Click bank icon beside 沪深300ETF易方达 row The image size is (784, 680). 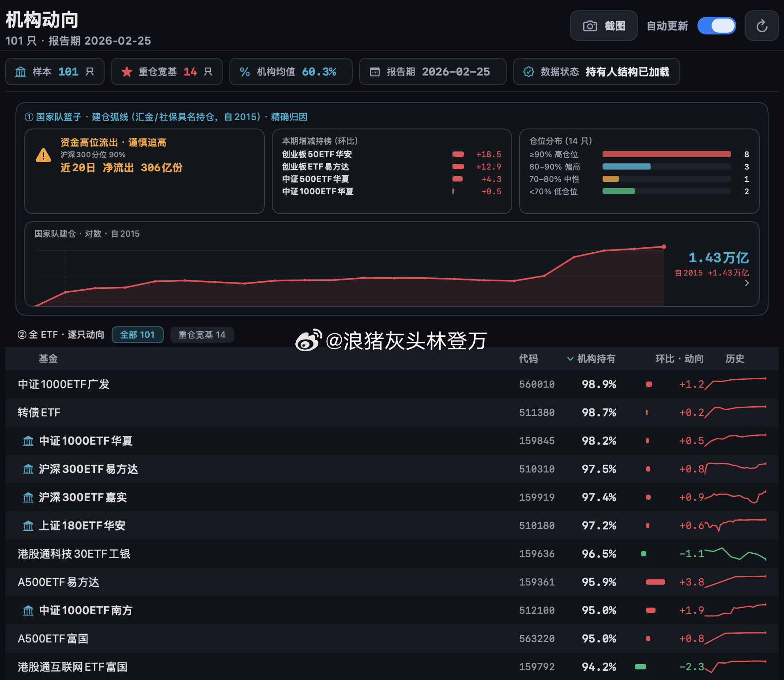28,469
